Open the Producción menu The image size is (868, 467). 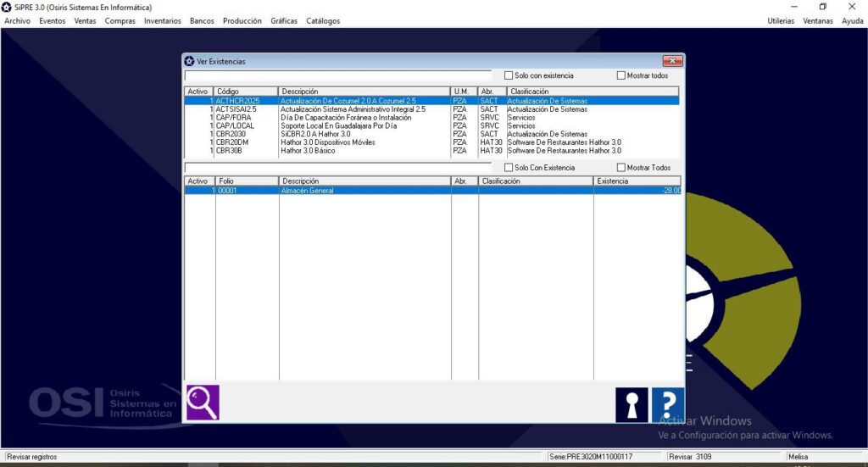[x=242, y=21]
